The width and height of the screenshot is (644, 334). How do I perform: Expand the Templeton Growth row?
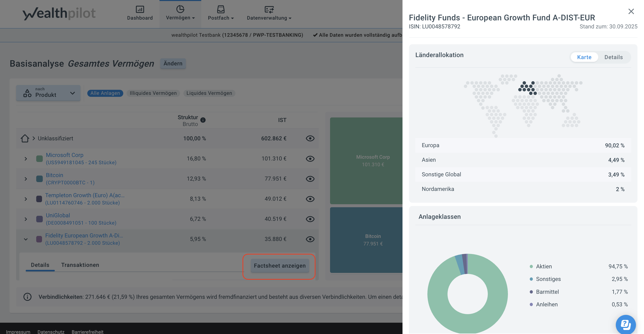click(x=26, y=199)
